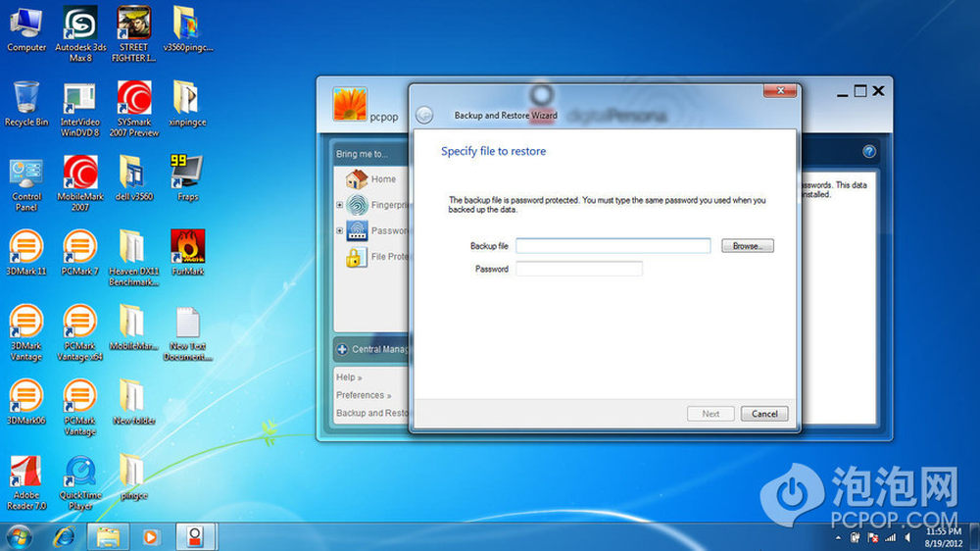Select InterVideo WinDVD 8 shortcut

tap(80, 109)
